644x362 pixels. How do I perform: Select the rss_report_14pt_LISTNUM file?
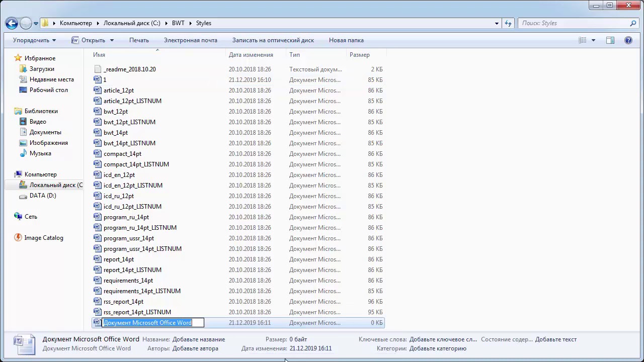(x=137, y=312)
